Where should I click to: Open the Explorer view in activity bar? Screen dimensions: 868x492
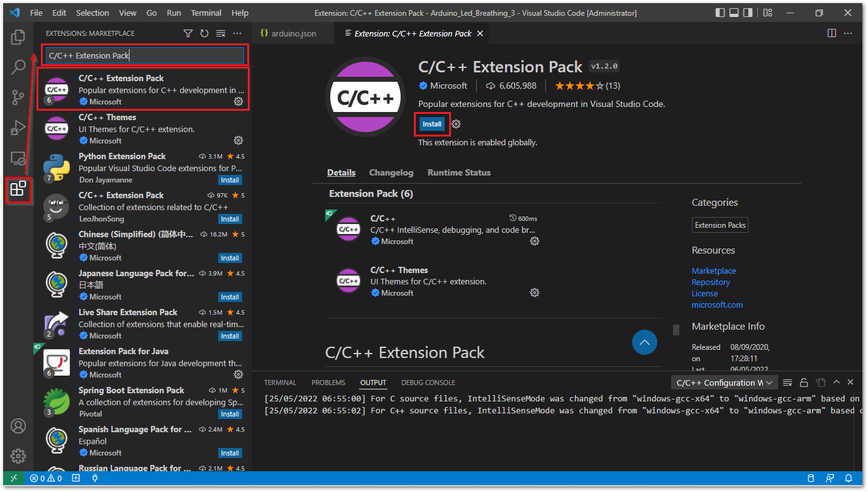[18, 37]
